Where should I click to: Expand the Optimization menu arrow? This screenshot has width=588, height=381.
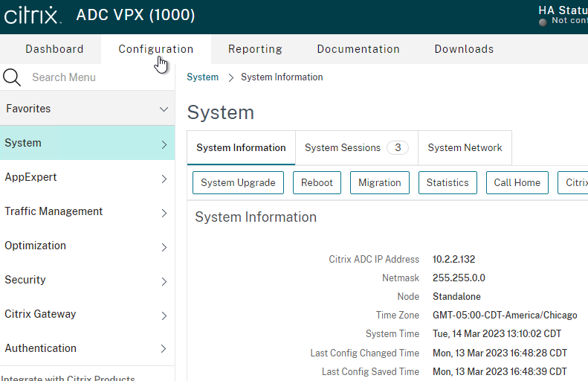coord(164,247)
